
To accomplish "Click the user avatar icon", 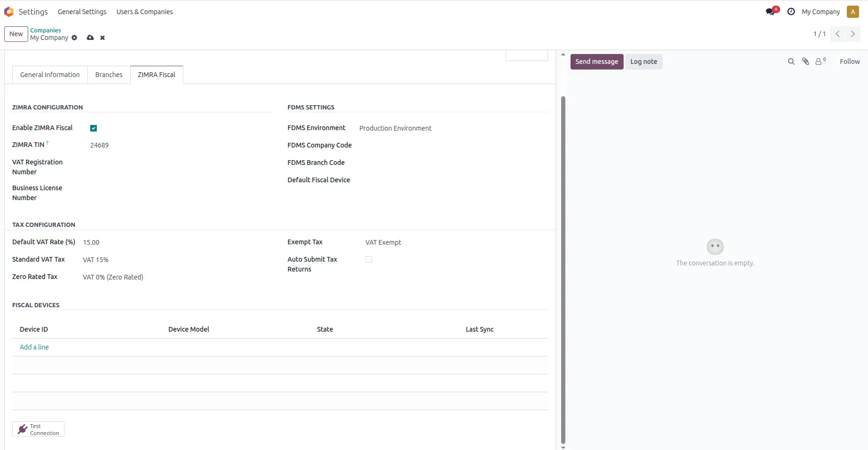I will pyautogui.click(x=852, y=12).
